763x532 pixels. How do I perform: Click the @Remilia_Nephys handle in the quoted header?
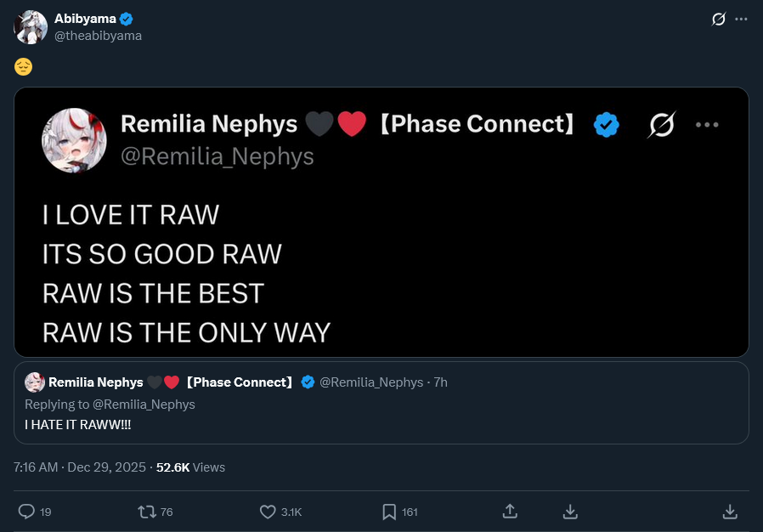tap(371, 382)
